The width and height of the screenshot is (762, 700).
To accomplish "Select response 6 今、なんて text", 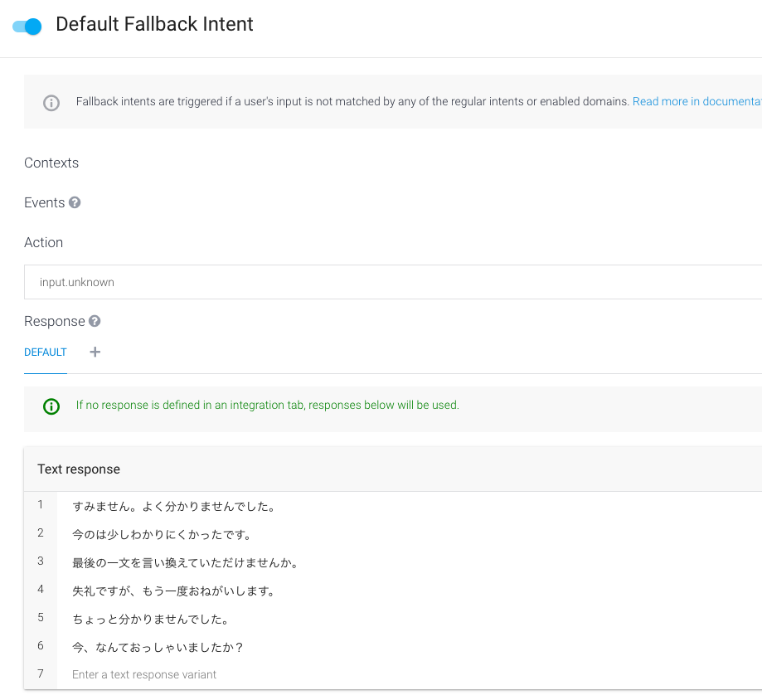I will pyautogui.click(x=157, y=647).
